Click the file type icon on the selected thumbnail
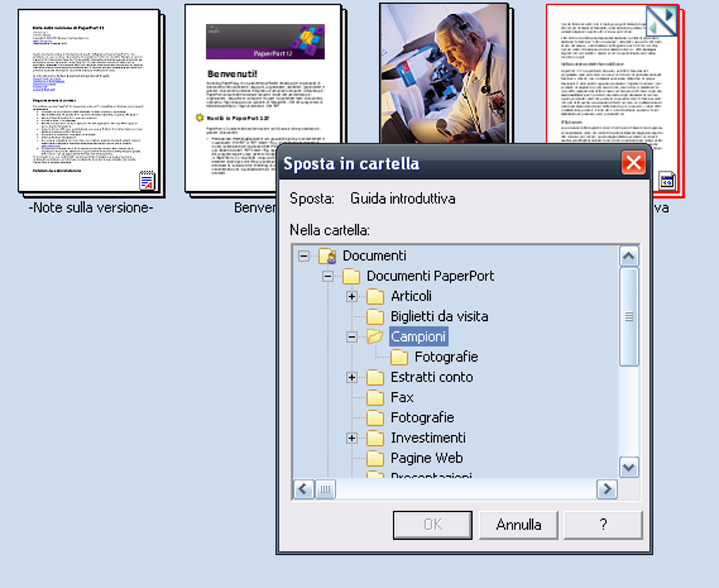The image size is (719, 588). click(667, 180)
